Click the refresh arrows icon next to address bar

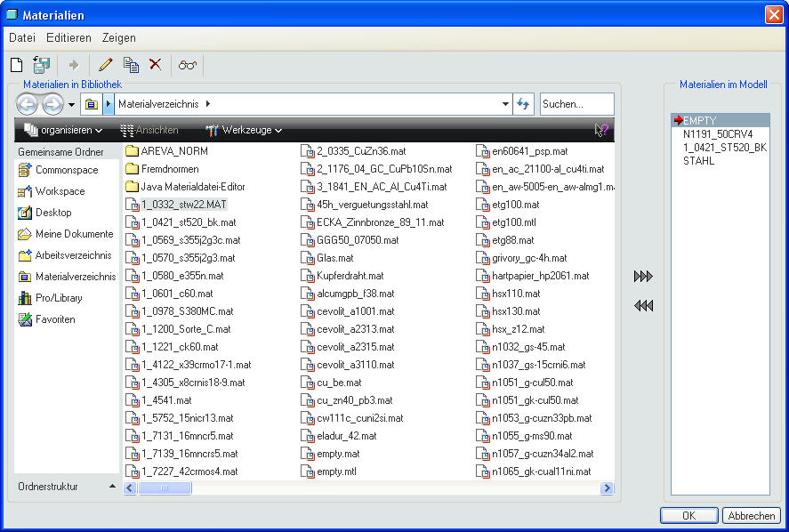coord(523,104)
